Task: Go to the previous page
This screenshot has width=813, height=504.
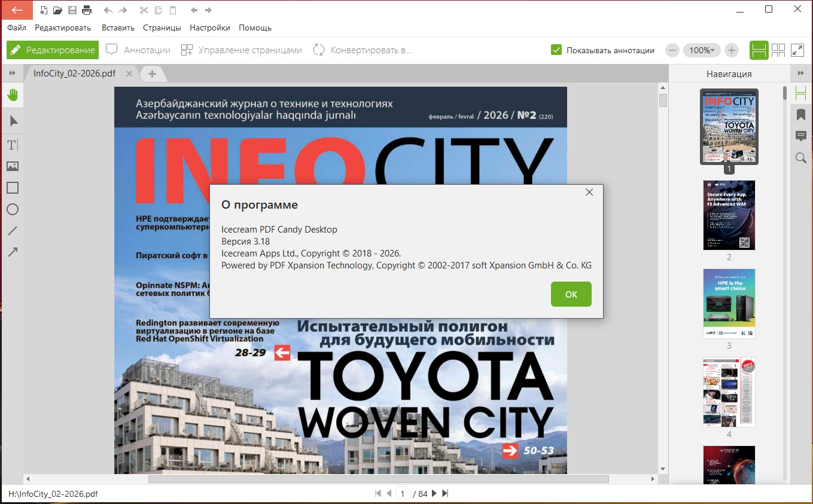Action: (389, 494)
